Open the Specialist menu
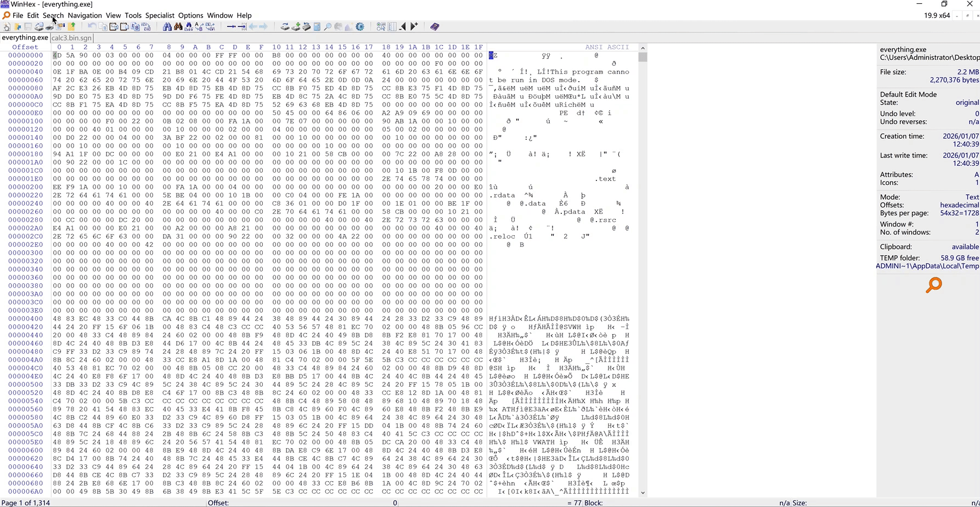The height and width of the screenshot is (507, 980). coord(160,15)
